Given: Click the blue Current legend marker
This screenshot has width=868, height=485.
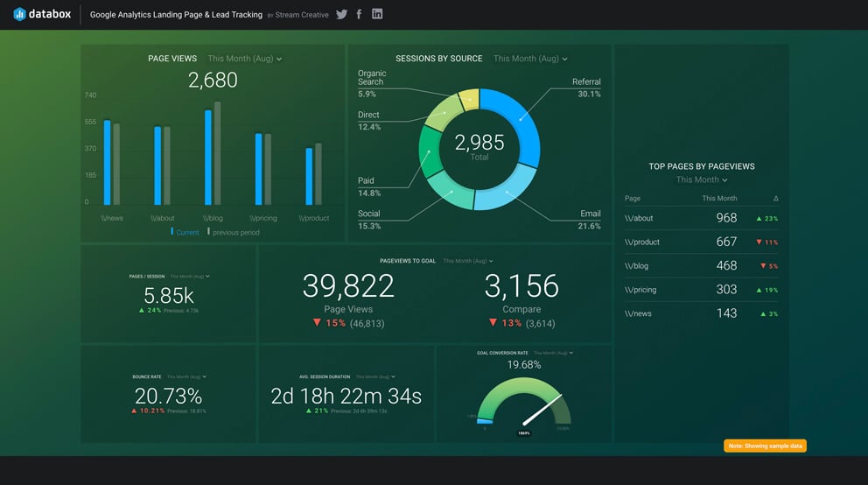Looking at the screenshot, I should coord(172,232).
